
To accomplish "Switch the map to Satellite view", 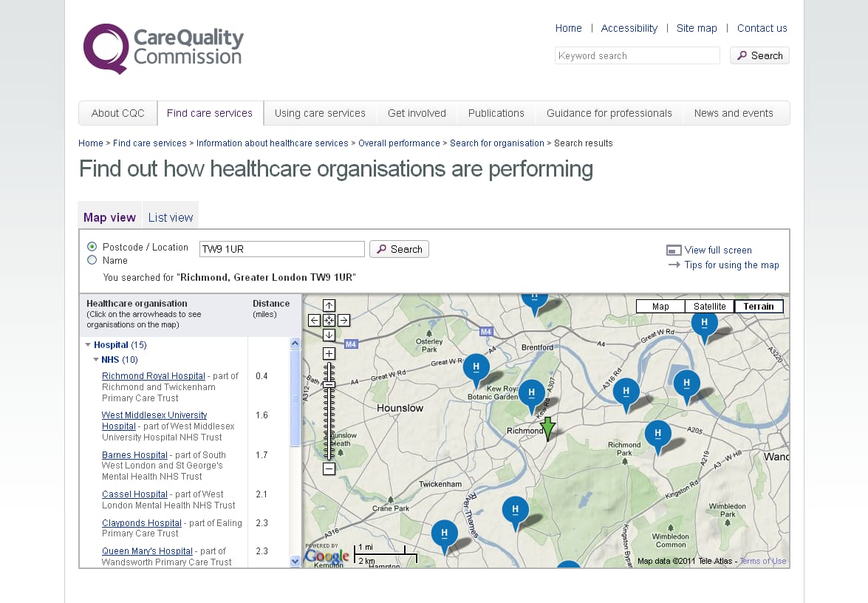I will coord(709,306).
